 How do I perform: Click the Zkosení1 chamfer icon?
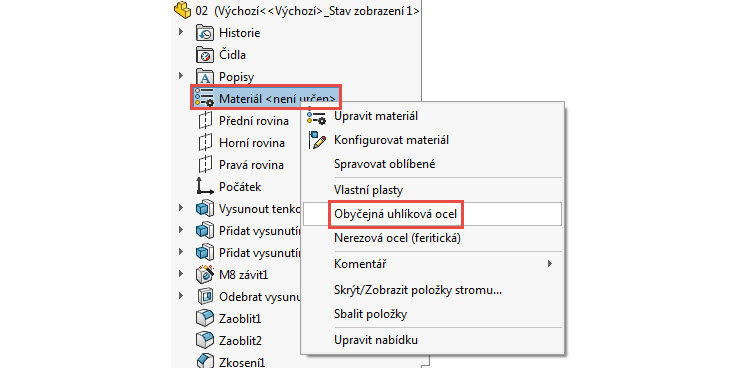point(205,361)
